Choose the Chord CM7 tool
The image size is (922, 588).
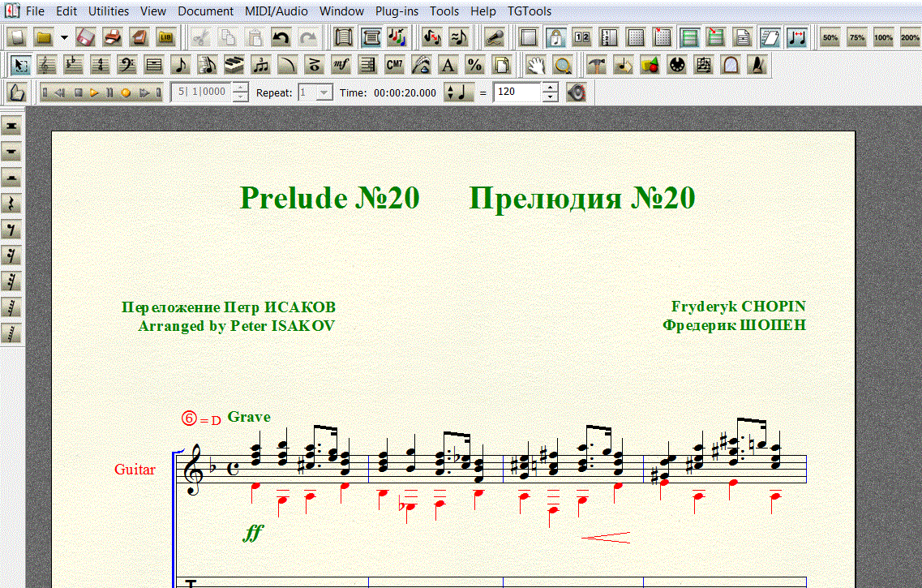tap(395, 65)
